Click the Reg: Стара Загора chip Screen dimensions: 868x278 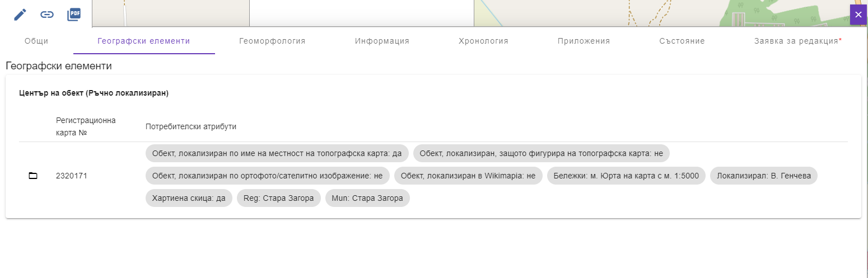point(279,198)
